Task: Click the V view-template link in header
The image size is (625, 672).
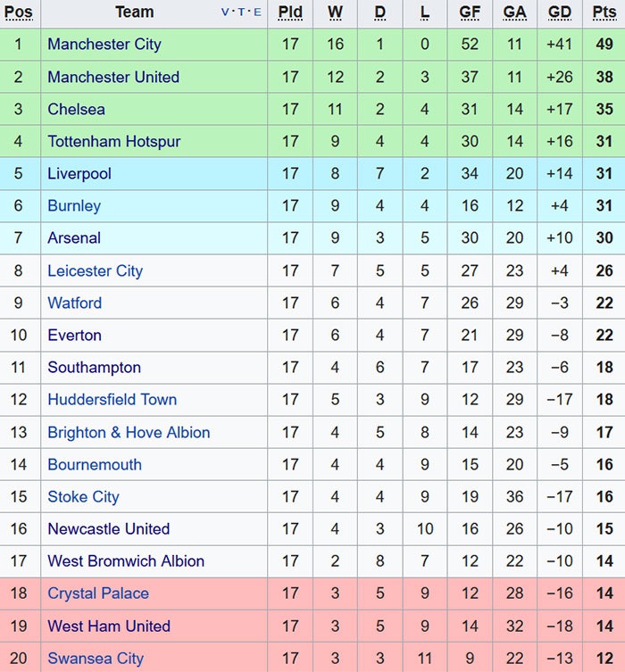Action: coord(225,12)
